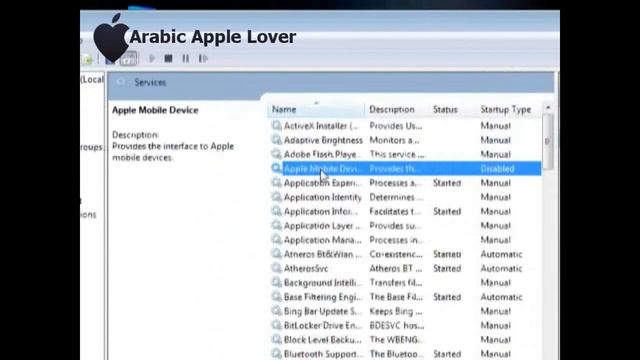Select the Bluetooth Support service

click(405, 353)
